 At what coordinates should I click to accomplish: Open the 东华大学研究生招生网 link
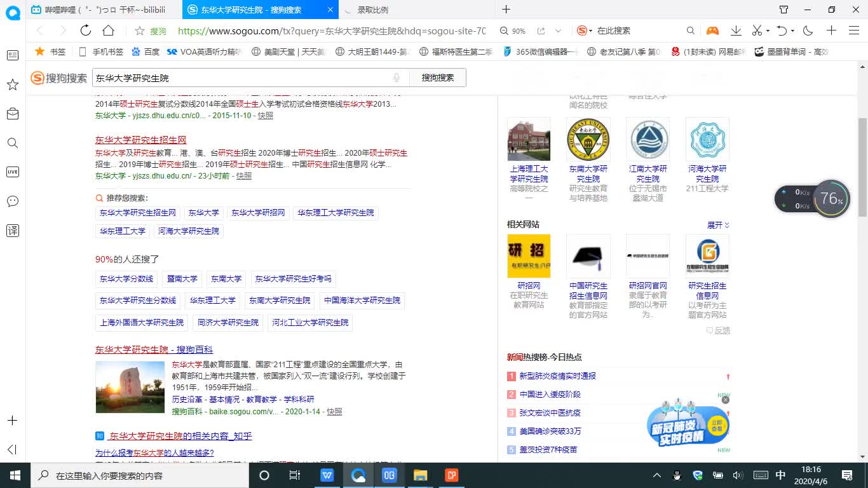pyautogui.click(x=140, y=139)
